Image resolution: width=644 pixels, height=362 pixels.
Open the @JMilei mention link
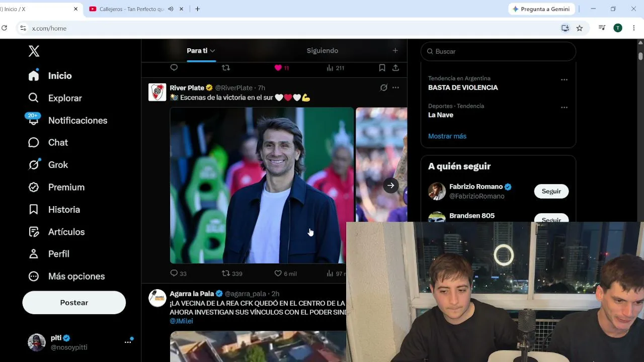click(x=181, y=321)
